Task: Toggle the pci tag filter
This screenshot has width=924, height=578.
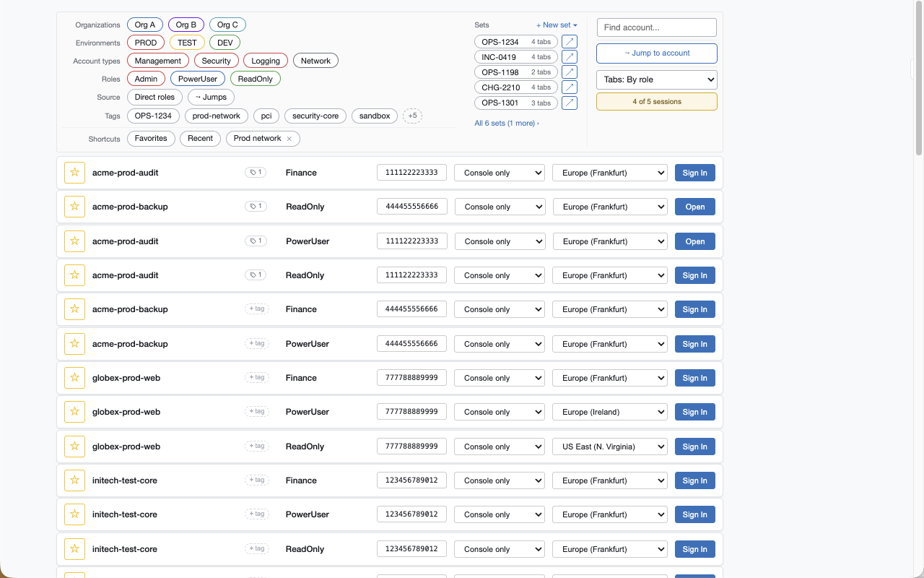Action: 266,116
